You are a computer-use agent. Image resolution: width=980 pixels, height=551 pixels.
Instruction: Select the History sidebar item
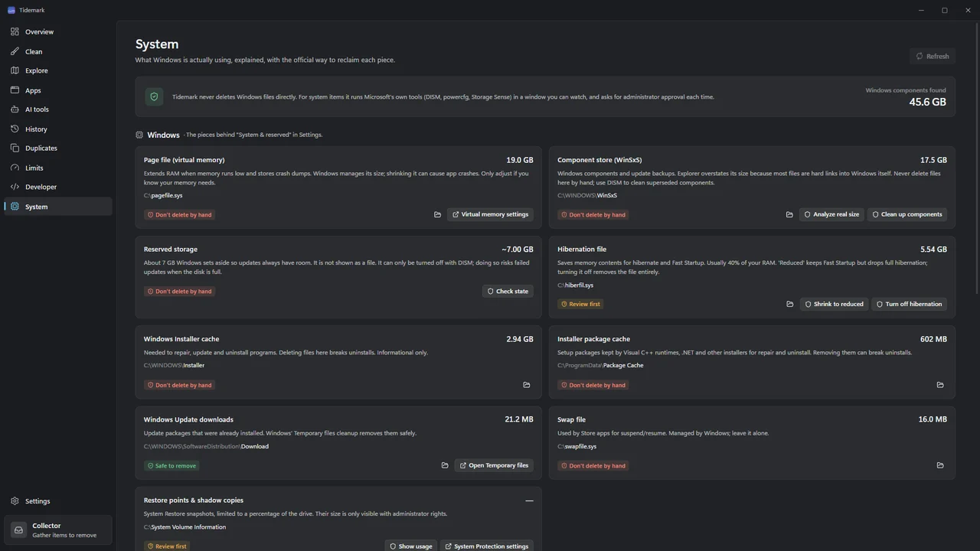tap(57, 129)
